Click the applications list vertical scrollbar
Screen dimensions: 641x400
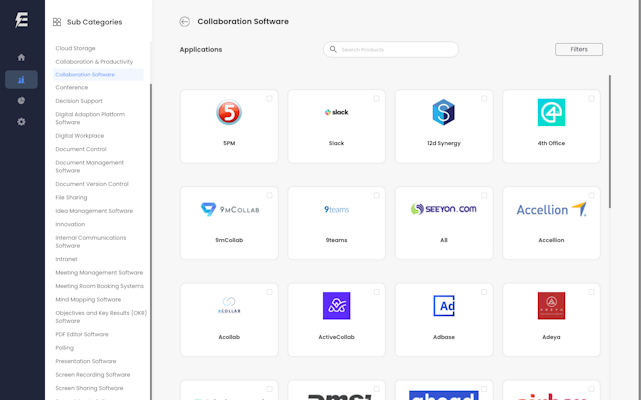pyautogui.click(x=610, y=140)
